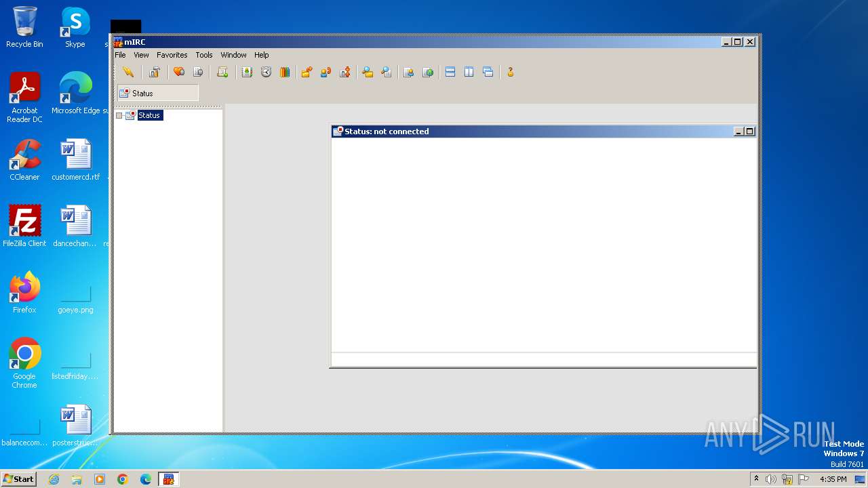Open Received Files folder icon

368,72
